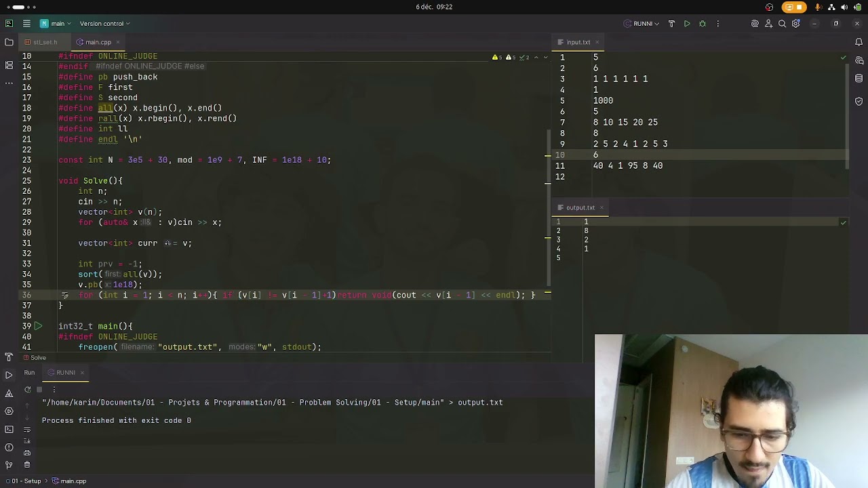The image size is (868, 488).
Task: Click the stop square in Run panel
Action: (39, 390)
